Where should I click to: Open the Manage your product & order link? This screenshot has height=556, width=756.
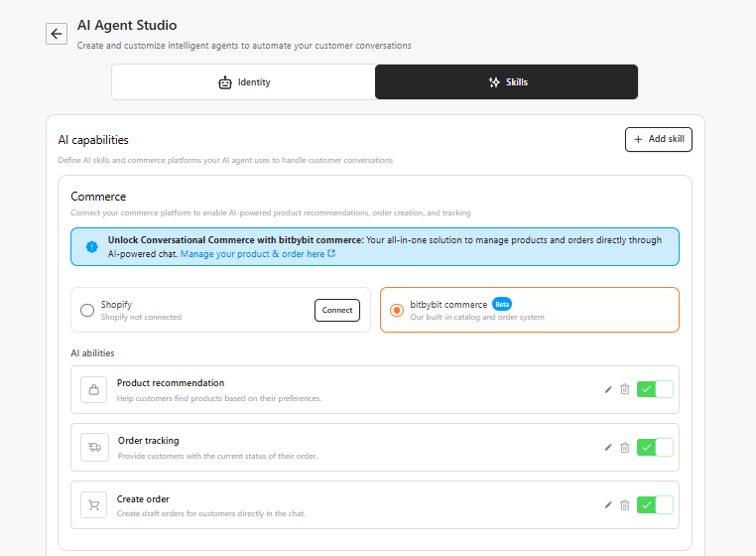258,254
